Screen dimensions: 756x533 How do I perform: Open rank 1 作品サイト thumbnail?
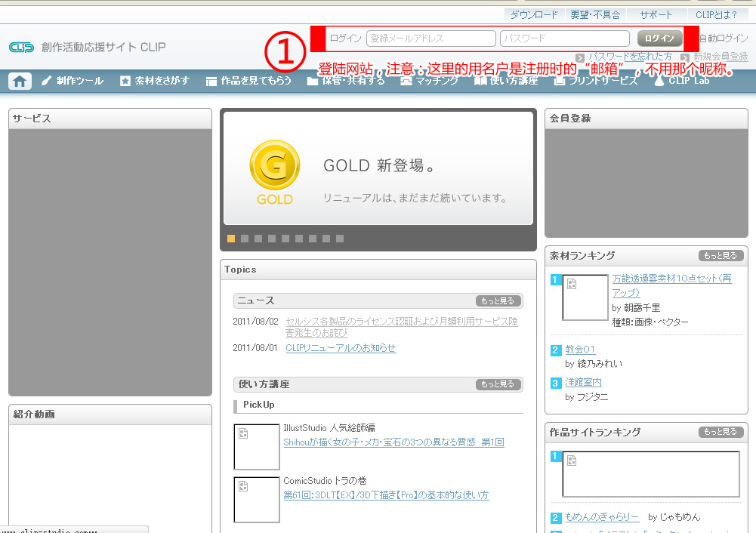click(651, 474)
